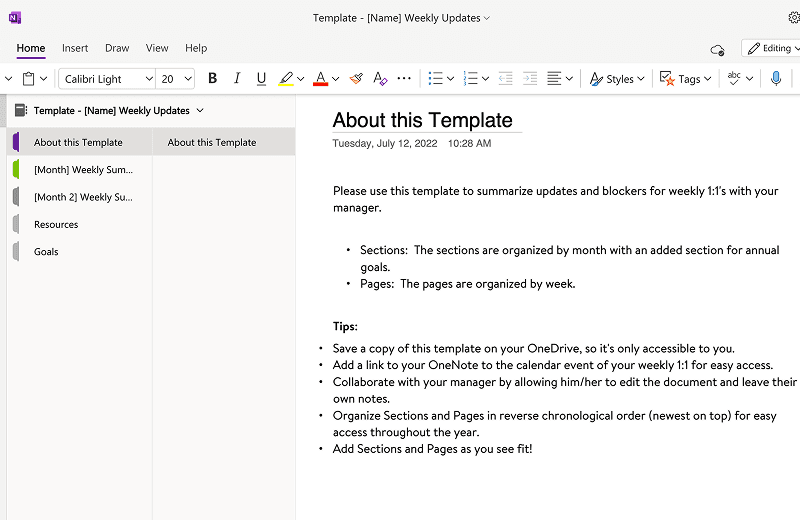800x520 pixels.
Task: Increase the paragraph indent
Action: [530, 79]
